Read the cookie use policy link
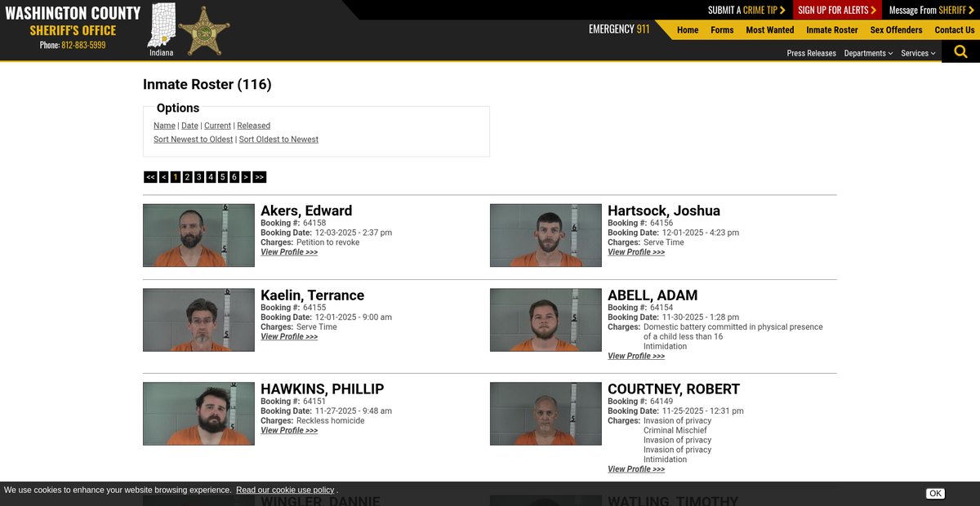Image resolution: width=980 pixels, height=506 pixels. (x=285, y=490)
